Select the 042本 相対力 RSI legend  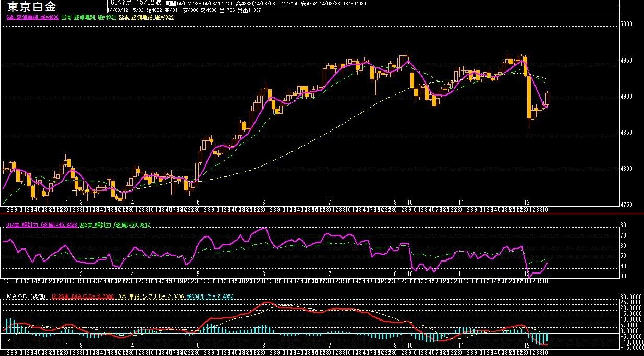click(116, 225)
